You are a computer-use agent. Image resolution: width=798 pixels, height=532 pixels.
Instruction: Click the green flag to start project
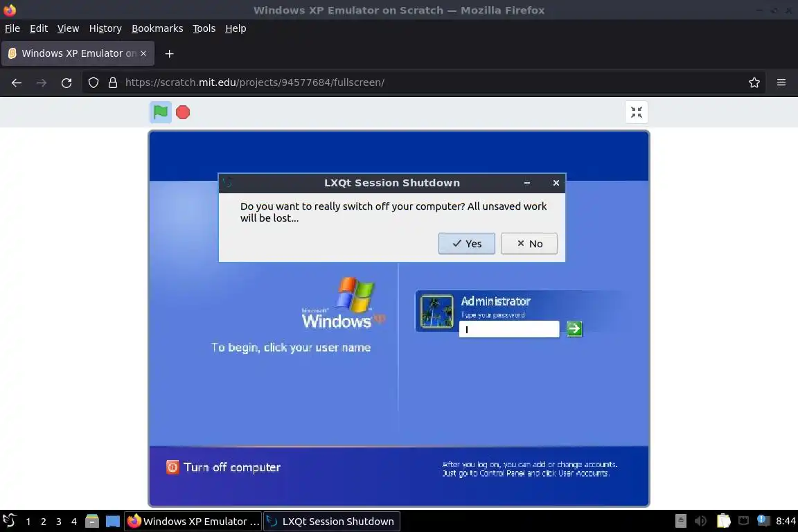point(160,112)
